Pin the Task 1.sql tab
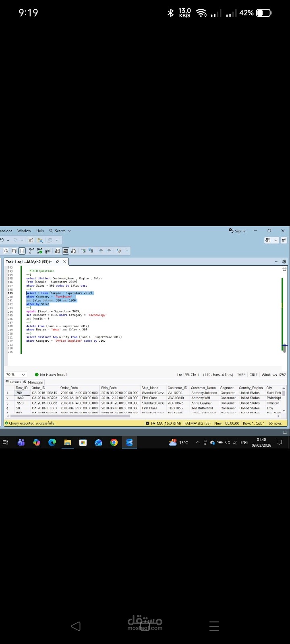Image resolution: width=290 pixels, height=644 pixels. click(x=57, y=262)
